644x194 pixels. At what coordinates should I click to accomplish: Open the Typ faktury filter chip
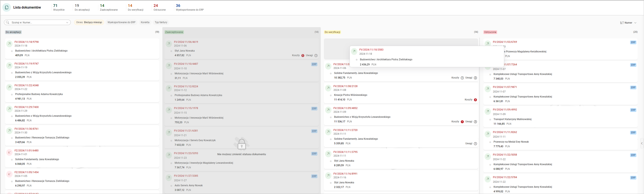[161, 22]
